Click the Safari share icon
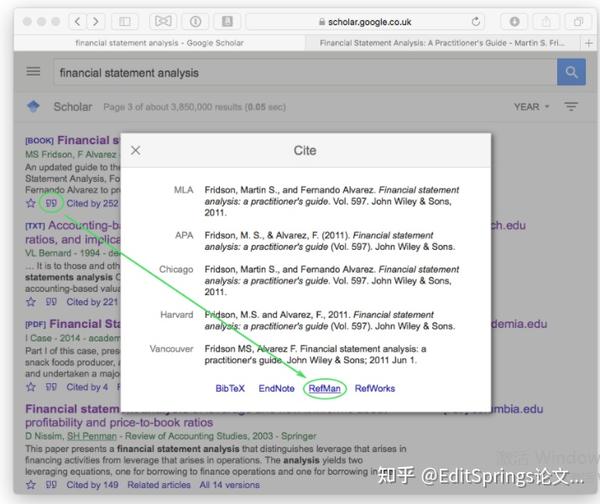The height and width of the screenshot is (504, 600). pos(546,21)
